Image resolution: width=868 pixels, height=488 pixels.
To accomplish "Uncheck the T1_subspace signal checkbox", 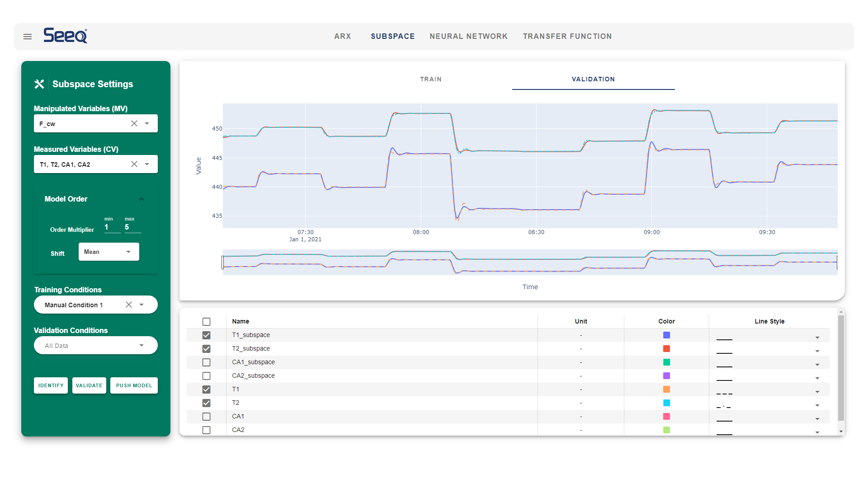I will coord(207,335).
